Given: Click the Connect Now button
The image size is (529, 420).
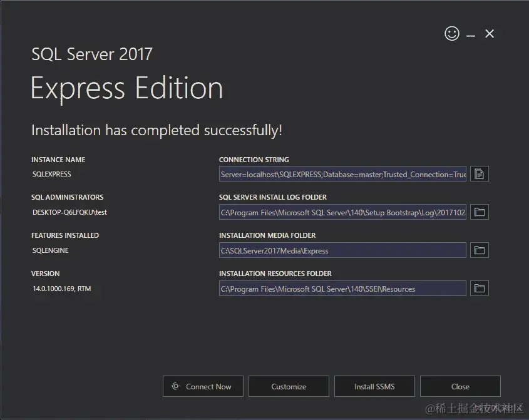Looking at the screenshot, I should [x=203, y=386].
